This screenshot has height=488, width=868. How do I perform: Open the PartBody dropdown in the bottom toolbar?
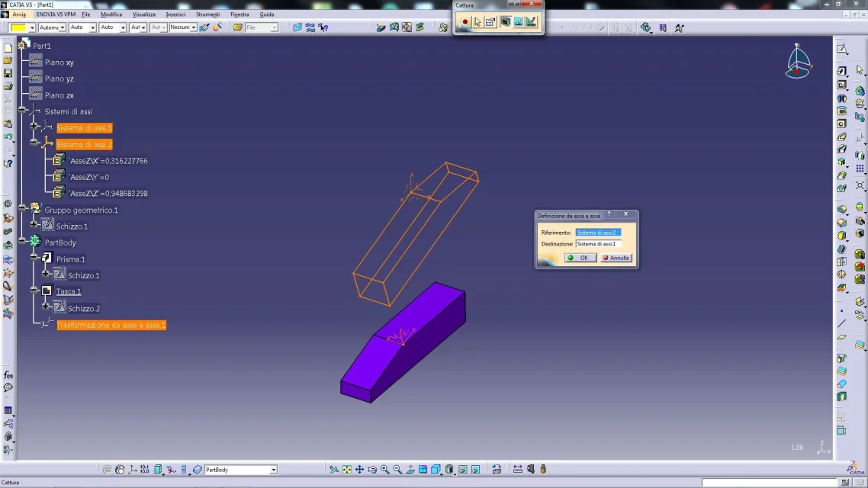click(273, 470)
